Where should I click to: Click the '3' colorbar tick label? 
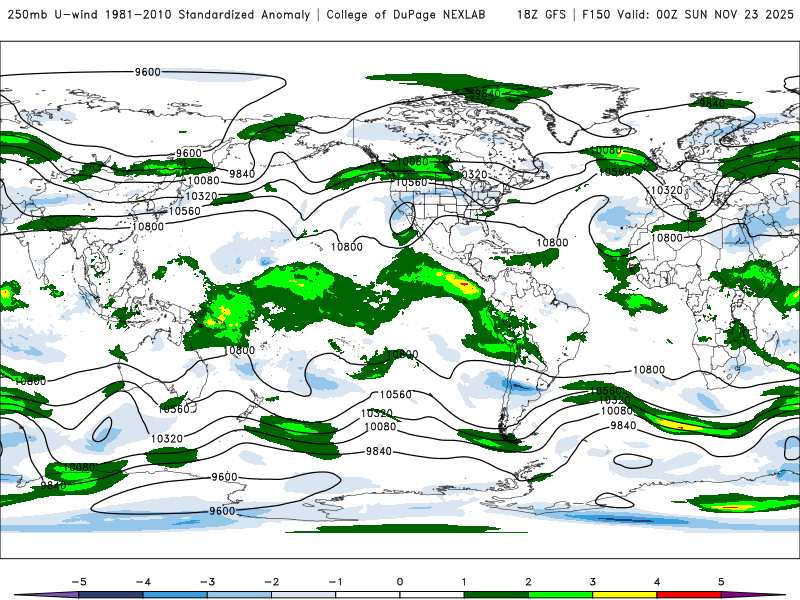pyautogui.click(x=592, y=582)
